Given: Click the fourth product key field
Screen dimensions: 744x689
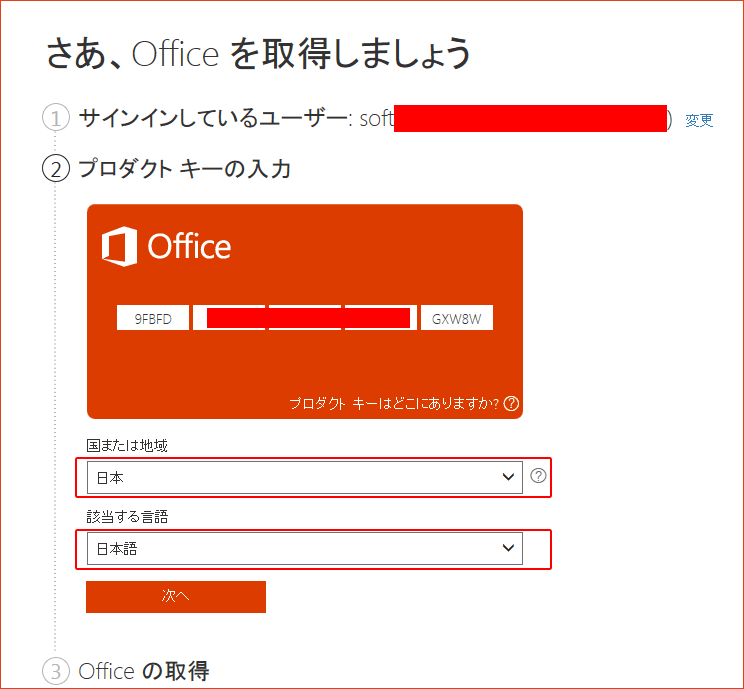Looking at the screenshot, I should click(381, 317).
